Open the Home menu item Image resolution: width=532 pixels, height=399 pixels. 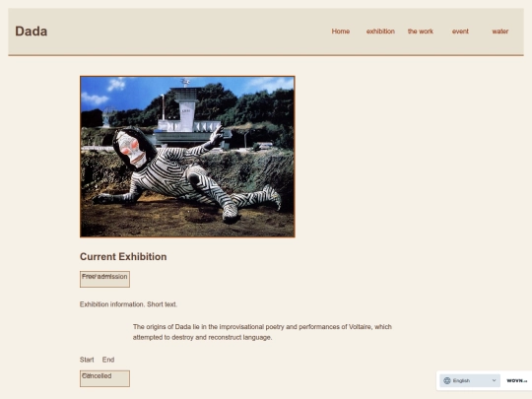tap(340, 32)
